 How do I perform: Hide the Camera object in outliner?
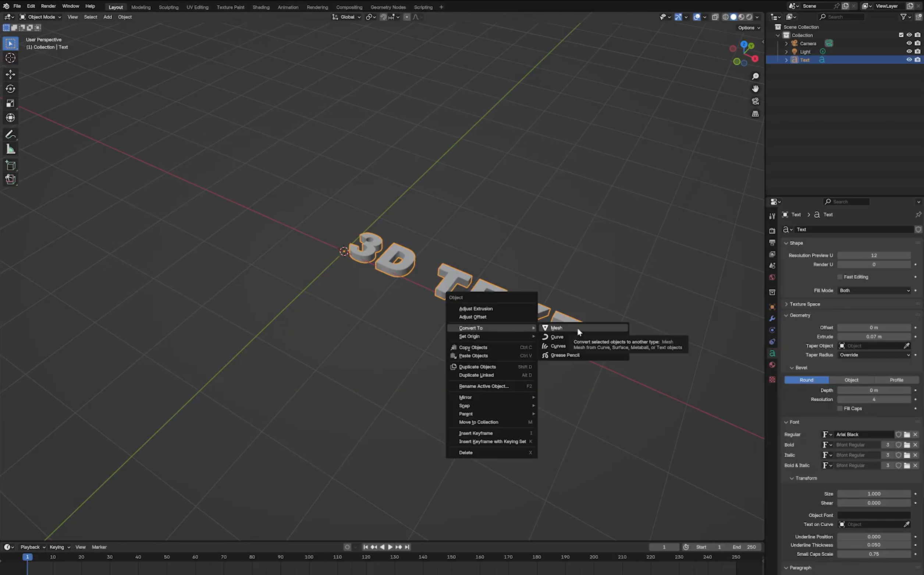pos(909,43)
